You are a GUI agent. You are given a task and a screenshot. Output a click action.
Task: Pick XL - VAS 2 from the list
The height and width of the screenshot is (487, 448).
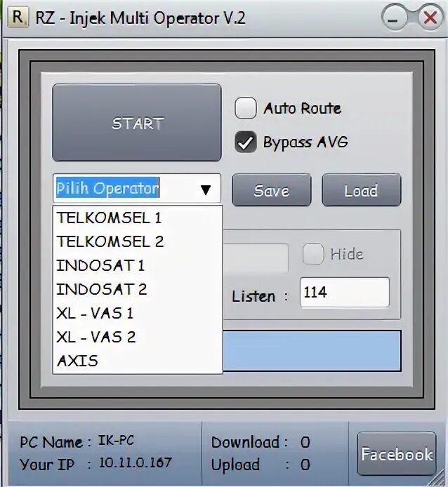click(138, 337)
